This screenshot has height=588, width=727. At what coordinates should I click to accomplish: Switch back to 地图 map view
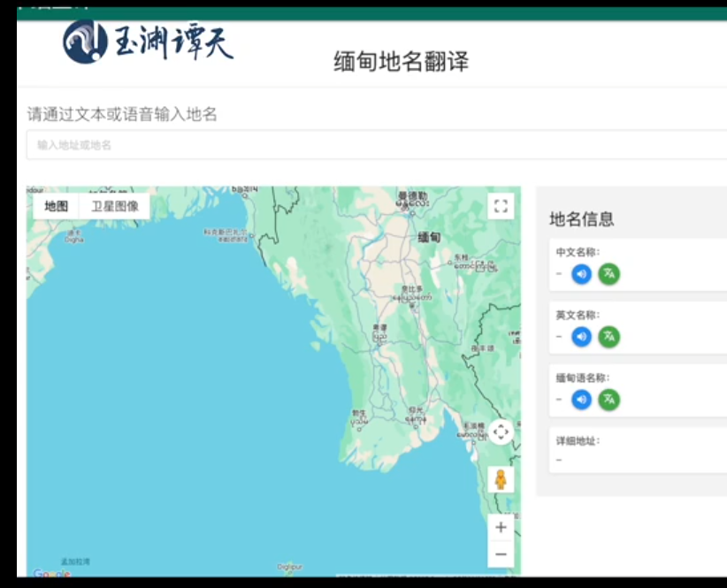(55, 205)
